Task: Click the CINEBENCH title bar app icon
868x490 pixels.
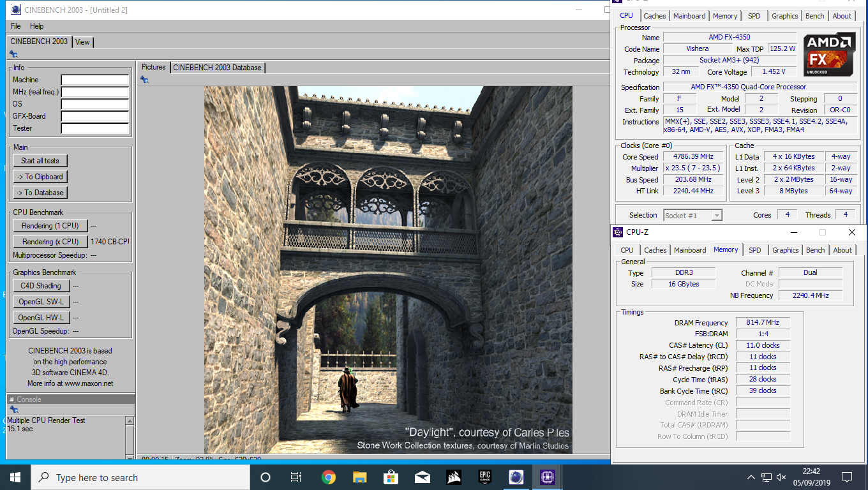Action: pyautogui.click(x=16, y=10)
